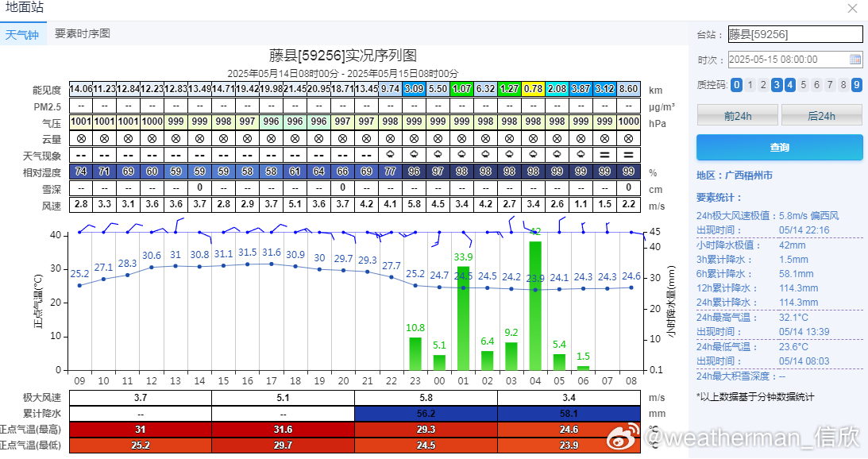Close the 地面站 panel with X
The image size is (868, 459).
tap(852, 8)
